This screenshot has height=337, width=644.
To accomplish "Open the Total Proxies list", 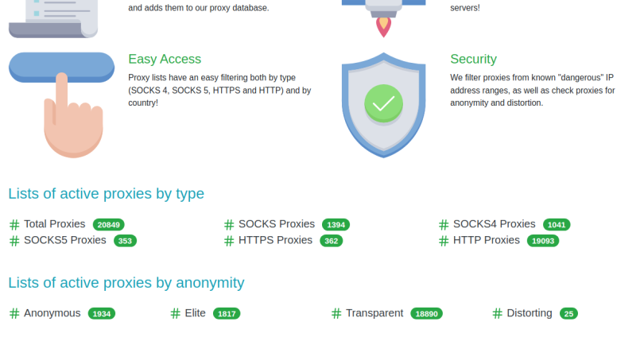I will pyautogui.click(x=54, y=224).
